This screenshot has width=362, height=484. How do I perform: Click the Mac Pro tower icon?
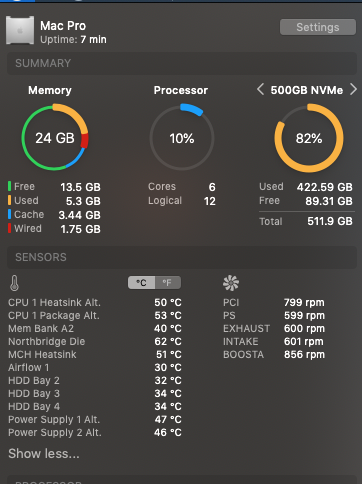pos(20,30)
